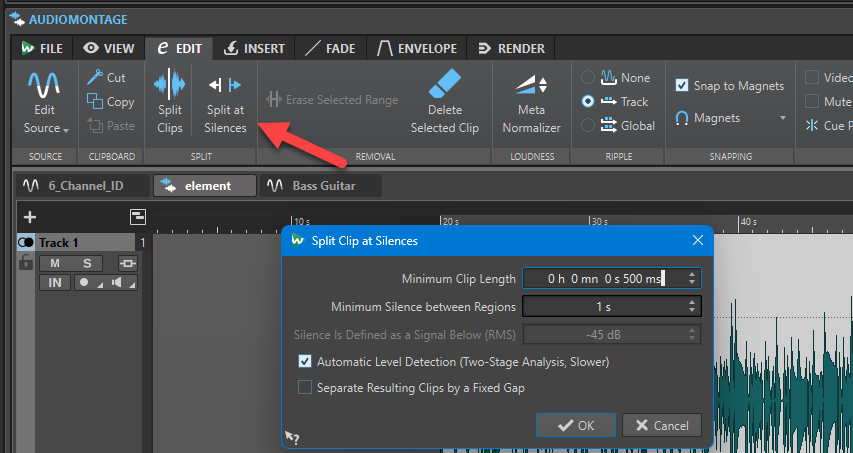This screenshot has width=853, height=453.
Task: Click the What's This help cursor icon
Action: click(292, 437)
